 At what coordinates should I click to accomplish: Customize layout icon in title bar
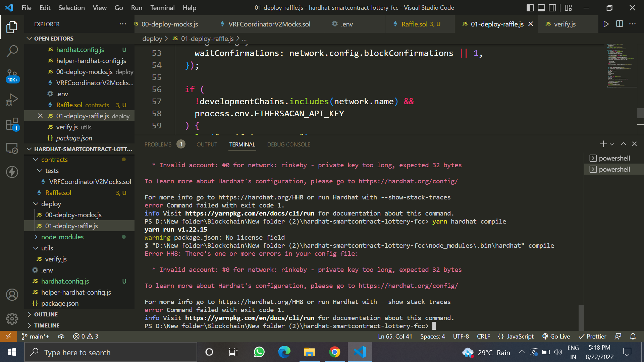568,8
